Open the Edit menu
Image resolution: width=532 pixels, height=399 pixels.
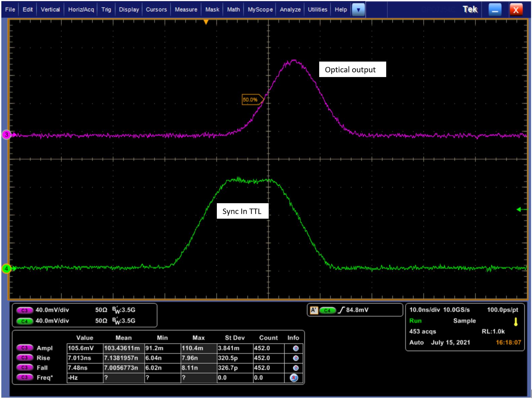coord(28,9)
